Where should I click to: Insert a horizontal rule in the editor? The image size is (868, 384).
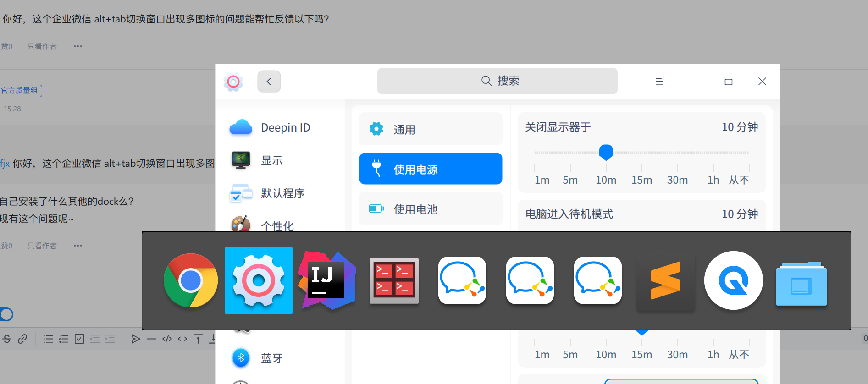coord(152,339)
